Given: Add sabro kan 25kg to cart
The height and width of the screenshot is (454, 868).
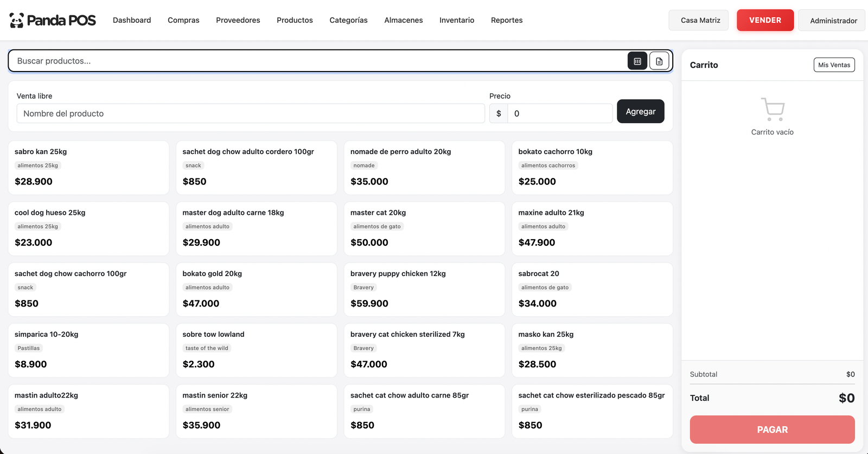Looking at the screenshot, I should coord(88,168).
